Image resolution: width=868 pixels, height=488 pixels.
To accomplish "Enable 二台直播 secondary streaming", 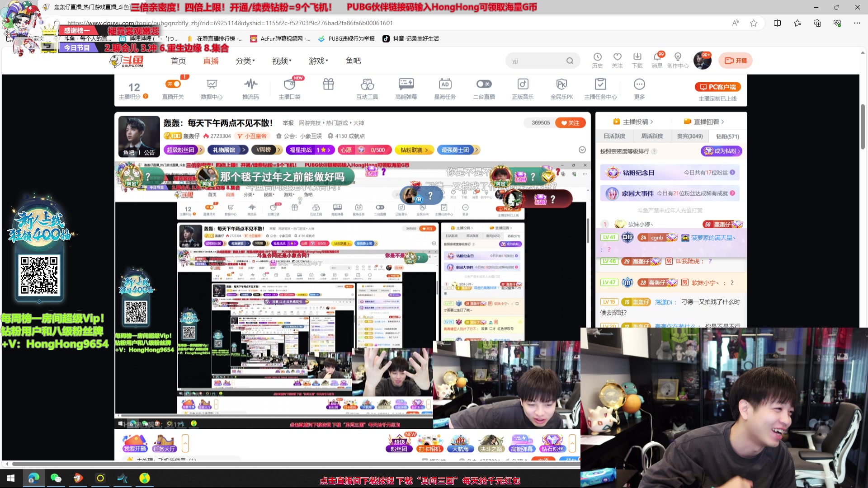I will [x=483, y=88].
